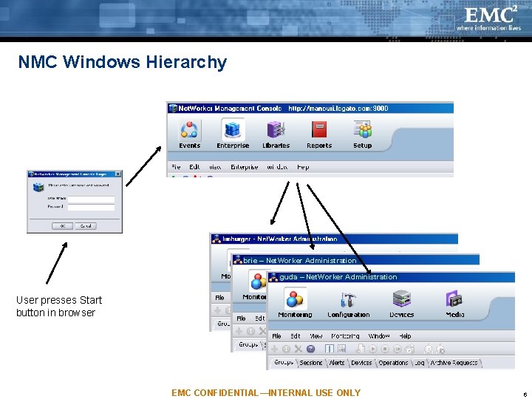The height and width of the screenshot is (399, 532).
Task: Click guda – NetWorker Administration title bar
Action: [x=391, y=277]
